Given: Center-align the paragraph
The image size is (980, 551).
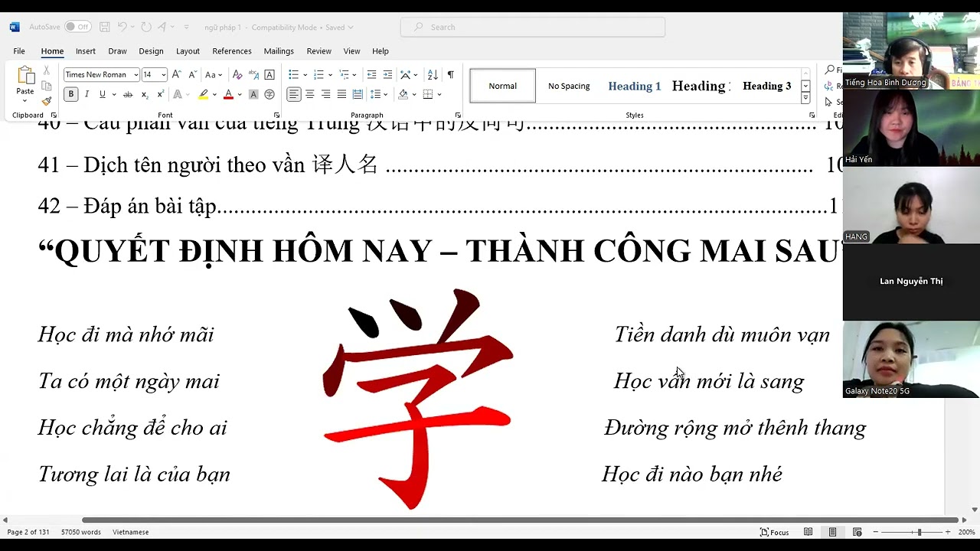Looking at the screenshot, I should [x=309, y=94].
